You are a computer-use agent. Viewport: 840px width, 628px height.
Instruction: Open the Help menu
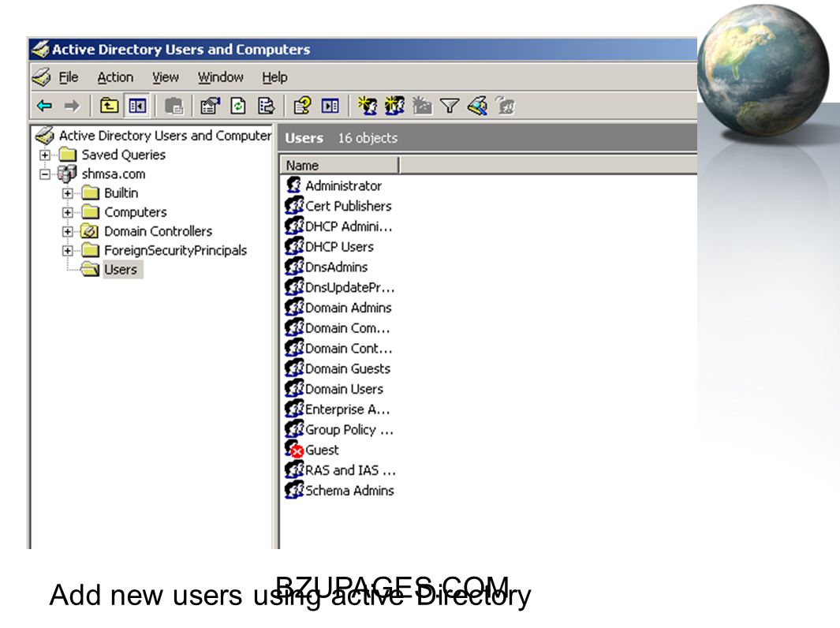(274, 77)
